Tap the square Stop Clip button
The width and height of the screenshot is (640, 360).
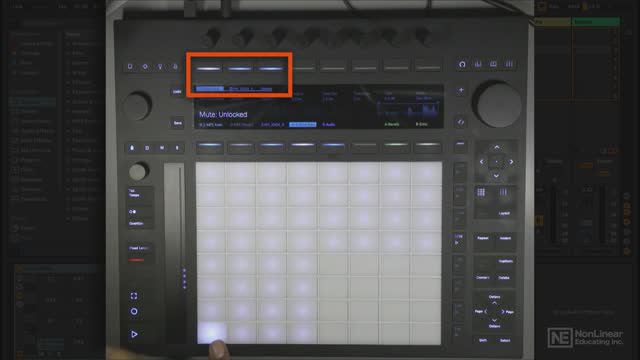pyautogui.click(x=147, y=148)
